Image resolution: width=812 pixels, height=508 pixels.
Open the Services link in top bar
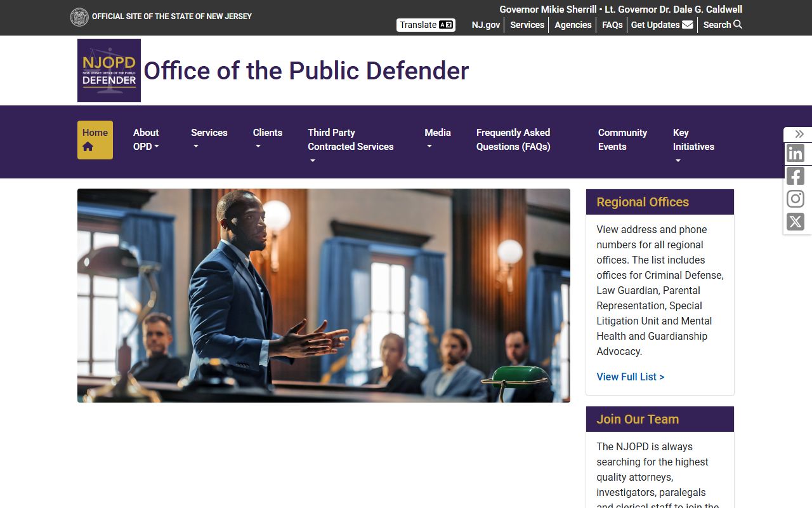527,25
